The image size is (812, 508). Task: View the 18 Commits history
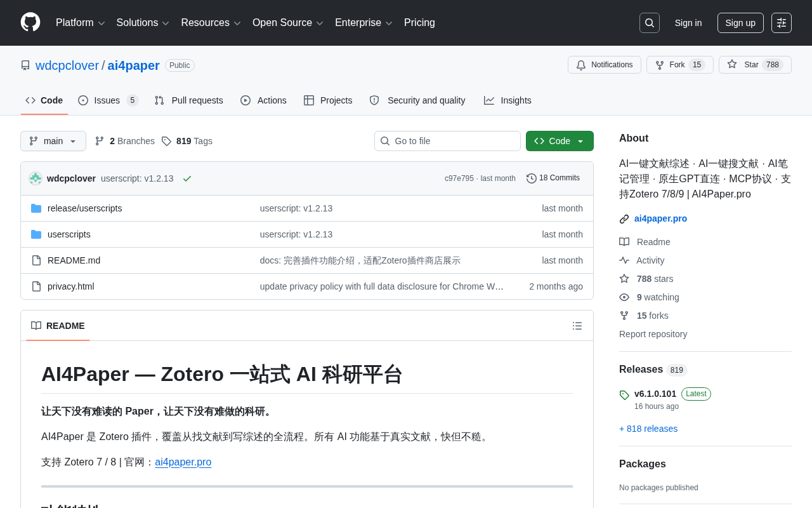[x=553, y=178]
